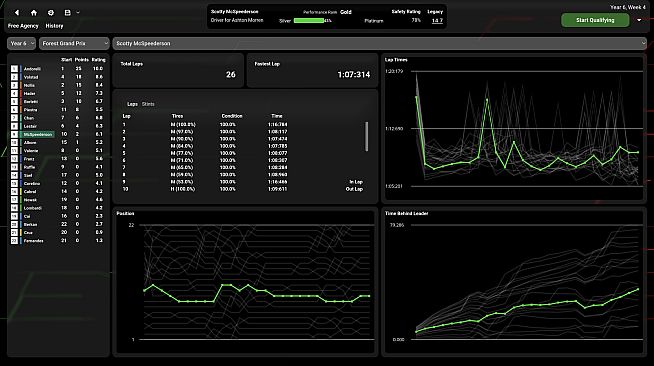Open the Forest Grand Prix dropdown
The width and height of the screenshot is (654, 366).
coord(74,43)
